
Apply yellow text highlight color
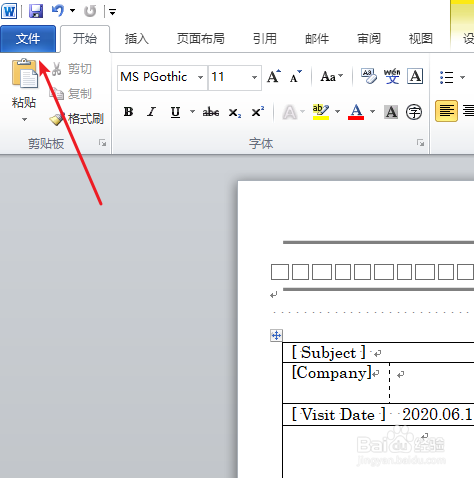[321, 112]
